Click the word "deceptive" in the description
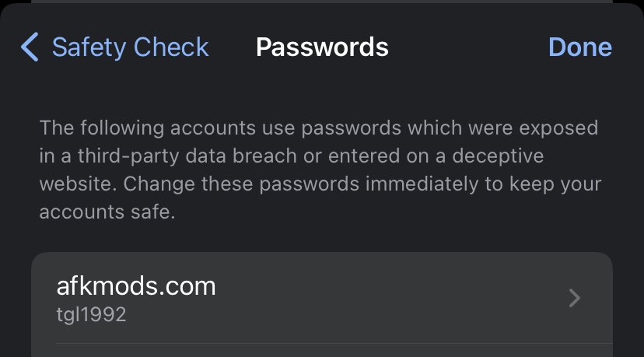The image size is (644, 357). [498, 156]
